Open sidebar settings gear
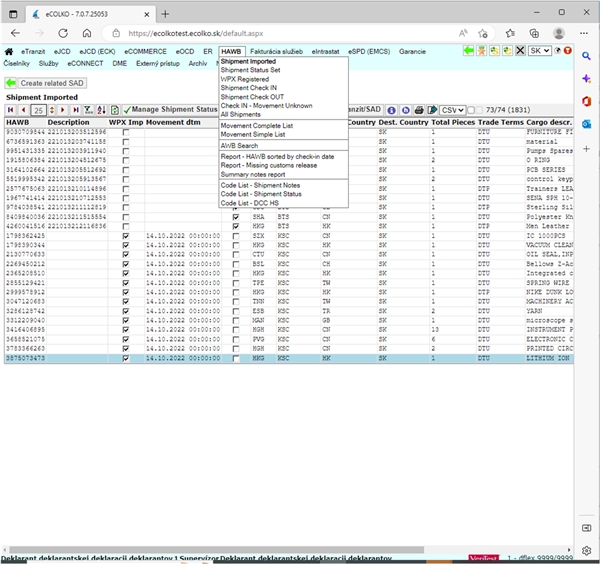This screenshot has height=564, width=600. click(587, 551)
